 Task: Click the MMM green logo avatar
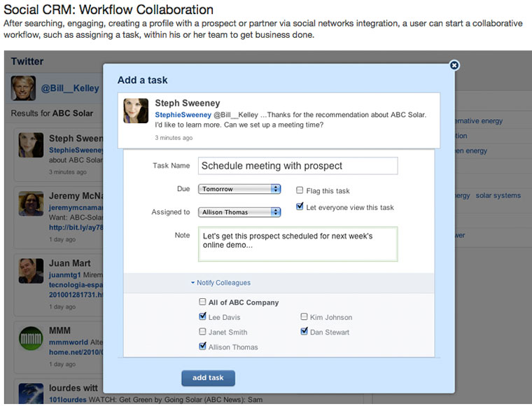click(x=31, y=338)
